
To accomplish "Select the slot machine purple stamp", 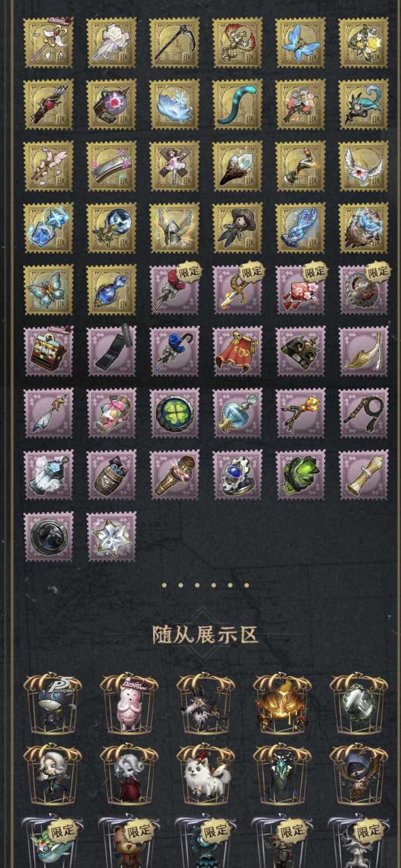I will [x=49, y=351].
